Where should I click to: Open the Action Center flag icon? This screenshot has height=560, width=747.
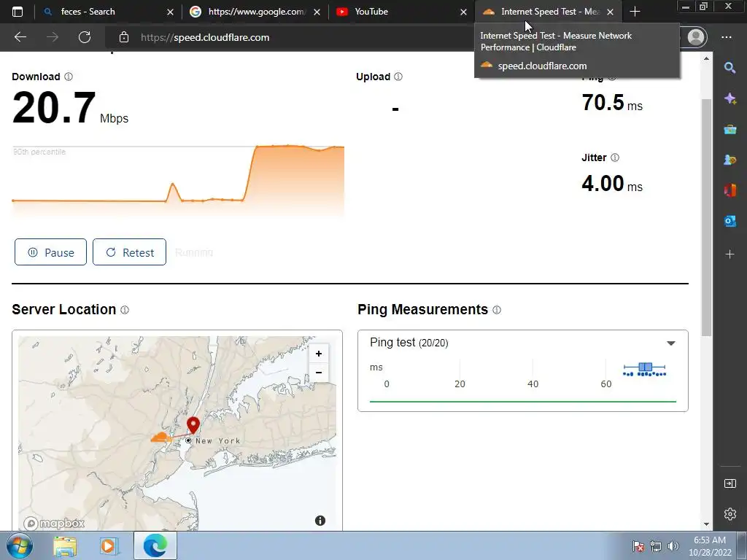[x=638, y=546]
